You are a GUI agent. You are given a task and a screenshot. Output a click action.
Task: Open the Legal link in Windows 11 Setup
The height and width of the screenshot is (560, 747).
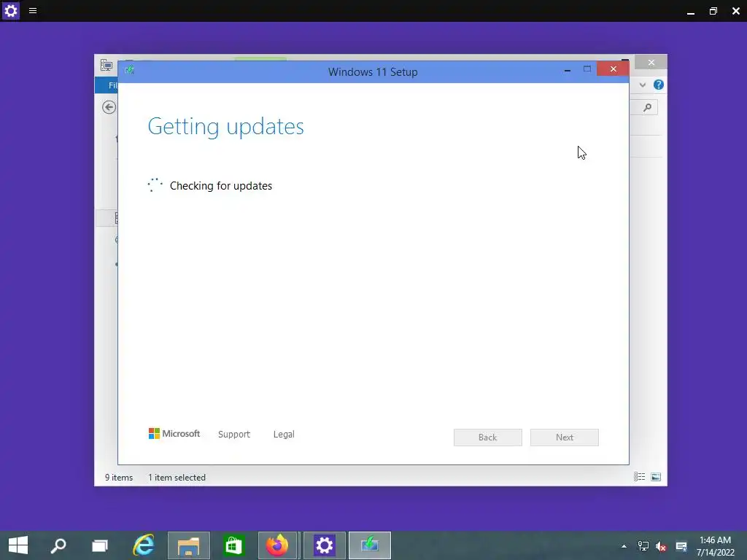(x=284, y=435)
